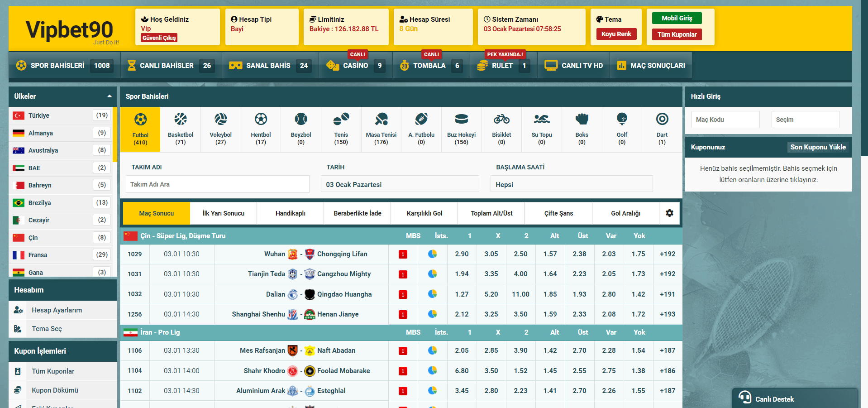
Task: Click MBS badge for Shahr Khodro match
Action: 403,371
